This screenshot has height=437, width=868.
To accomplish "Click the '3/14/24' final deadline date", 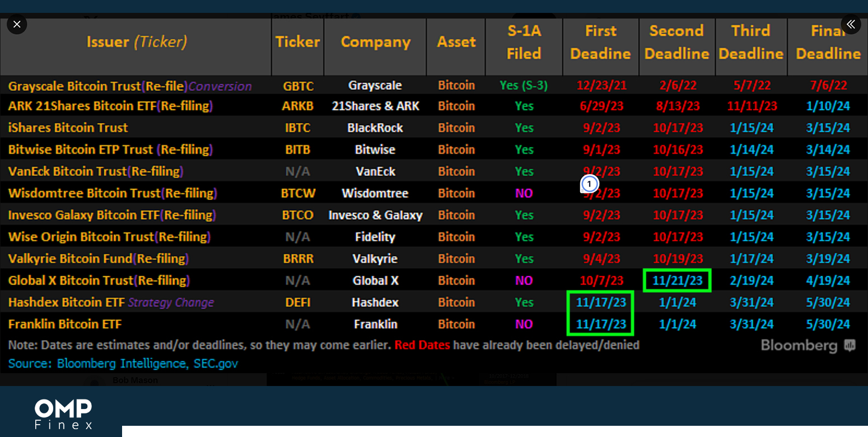I will coord(828,150).
